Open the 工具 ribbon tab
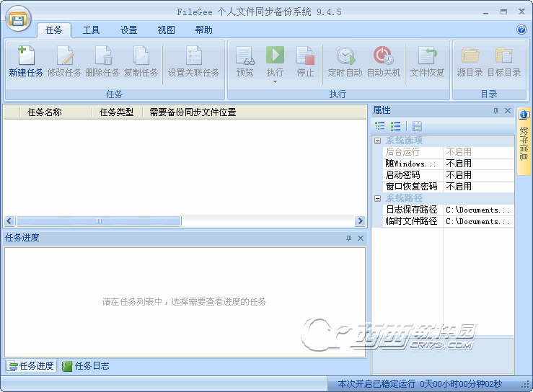The image size is (533, 392). [91, 30]
